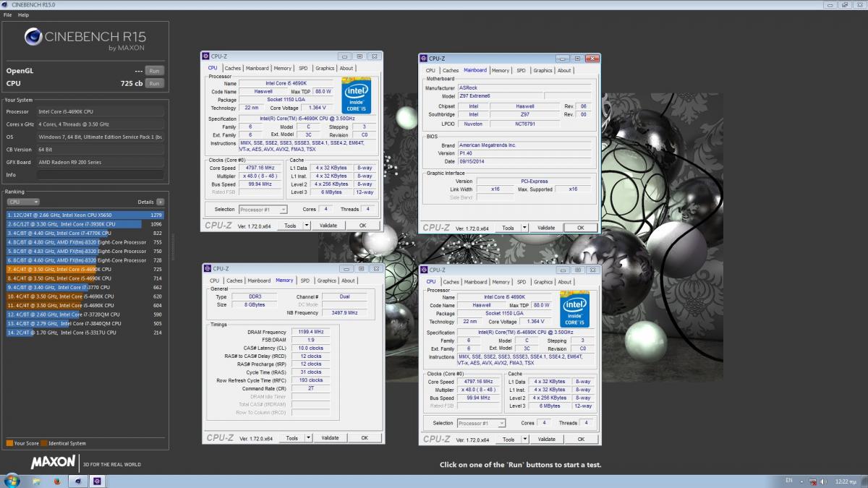This screenshot has width=868, height=488.
Task: Click the CPU-Z icon on the taskbar
Action: 98,481
